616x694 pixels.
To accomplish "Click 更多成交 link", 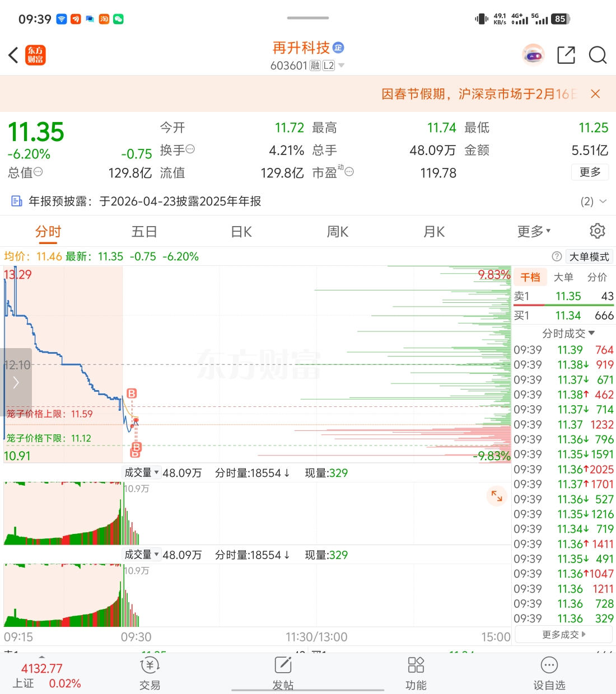I will tap(564, 634).
